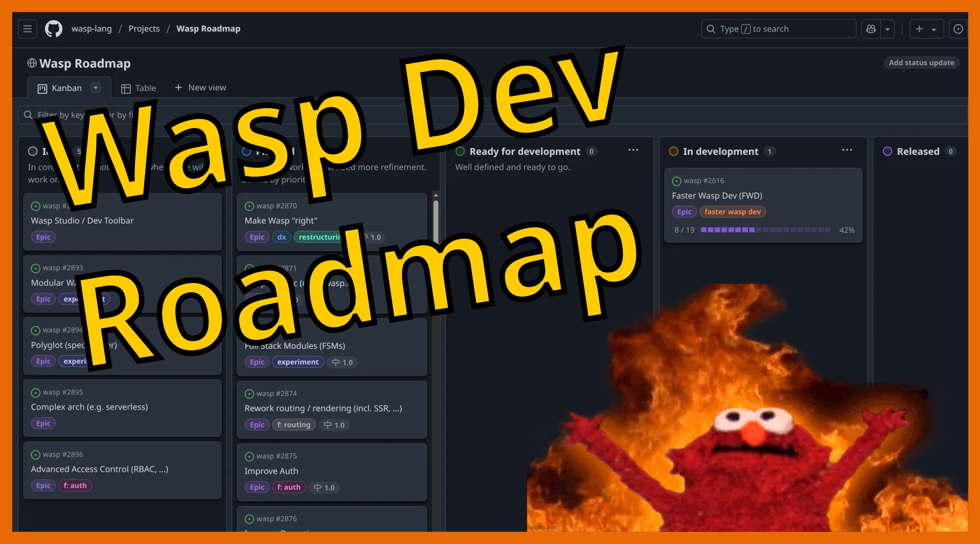Click the Faster Wasp Dev progress bar
Screen dimensions: 980x544
(765, 230)
